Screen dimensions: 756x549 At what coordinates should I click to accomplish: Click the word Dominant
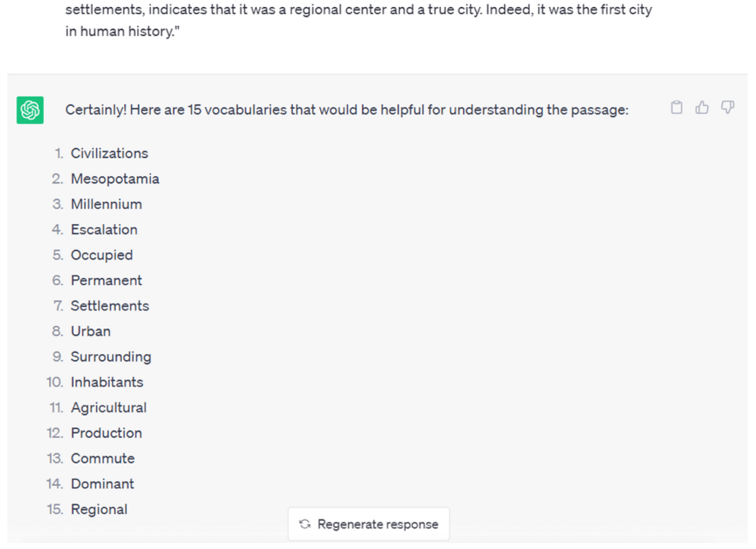pyautogui.click(x=102, y=483)
